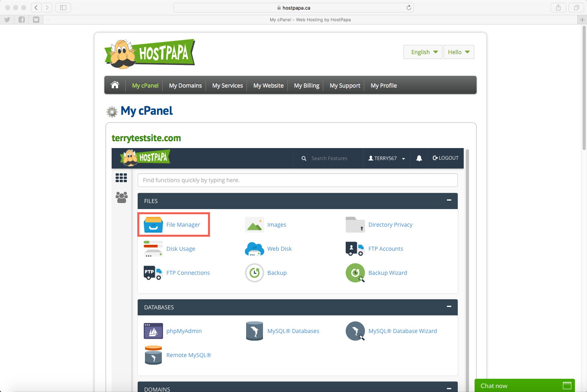Open the grid view sidebar icon

coord(121,178)
